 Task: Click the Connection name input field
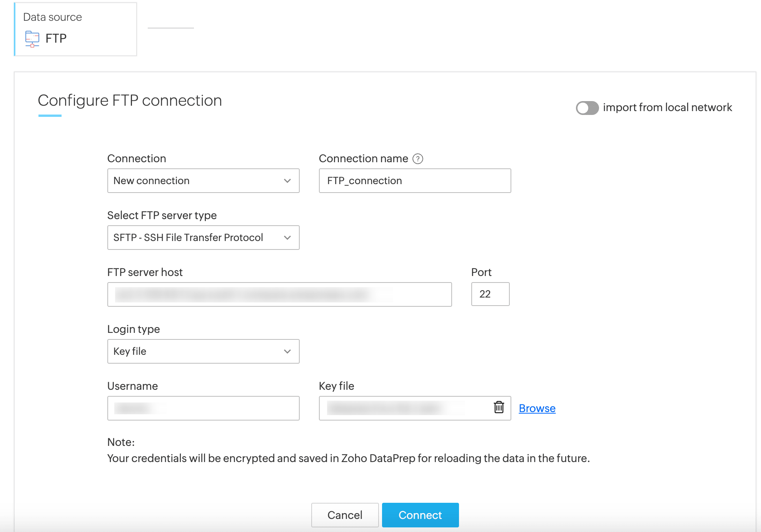415,181
